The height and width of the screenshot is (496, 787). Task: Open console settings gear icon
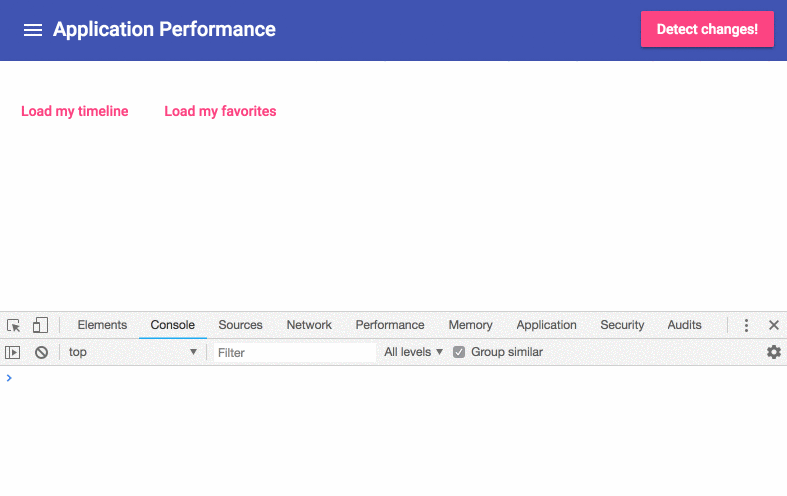(774, 352)
